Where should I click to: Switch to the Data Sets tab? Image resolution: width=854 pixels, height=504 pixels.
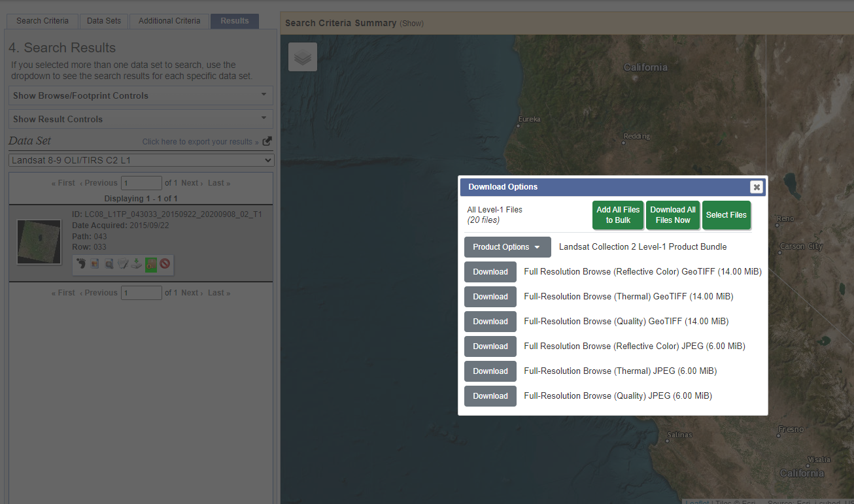104,21
